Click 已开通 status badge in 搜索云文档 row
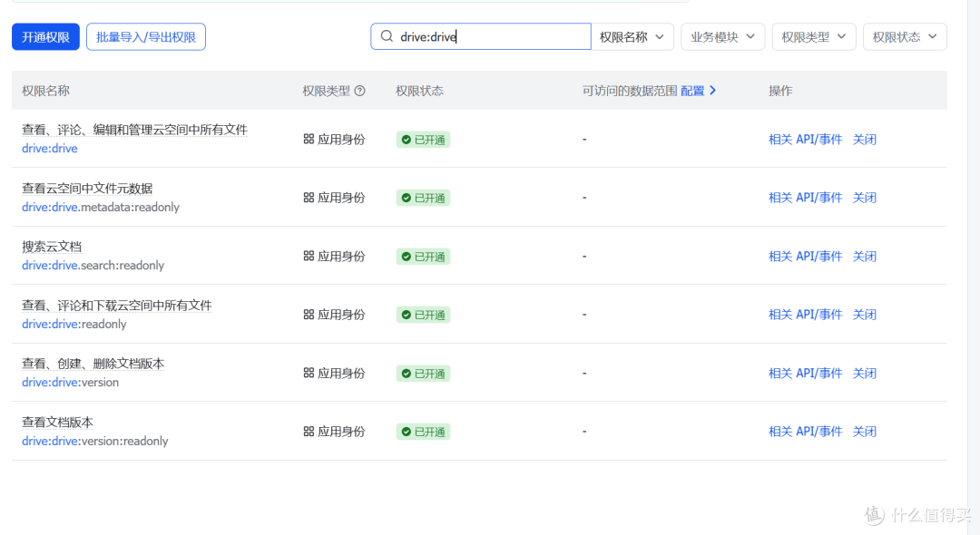The width and height of the screenshot is (980, 535). pos(423,256)
